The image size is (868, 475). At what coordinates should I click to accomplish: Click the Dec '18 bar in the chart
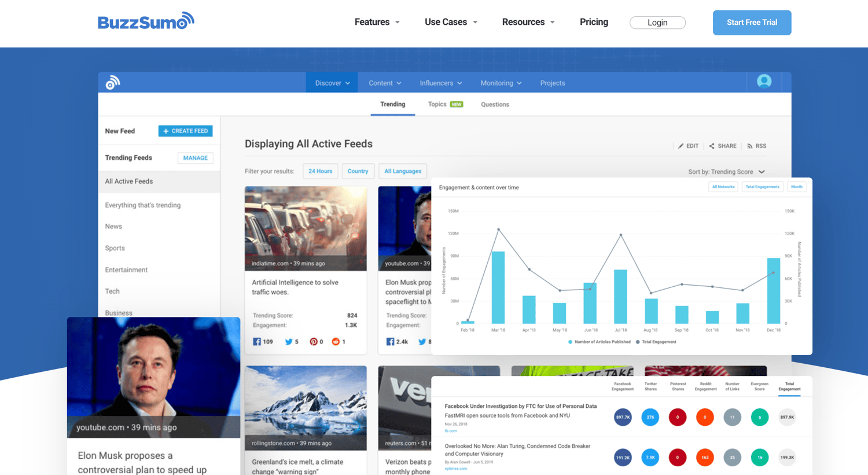point(774,291)
